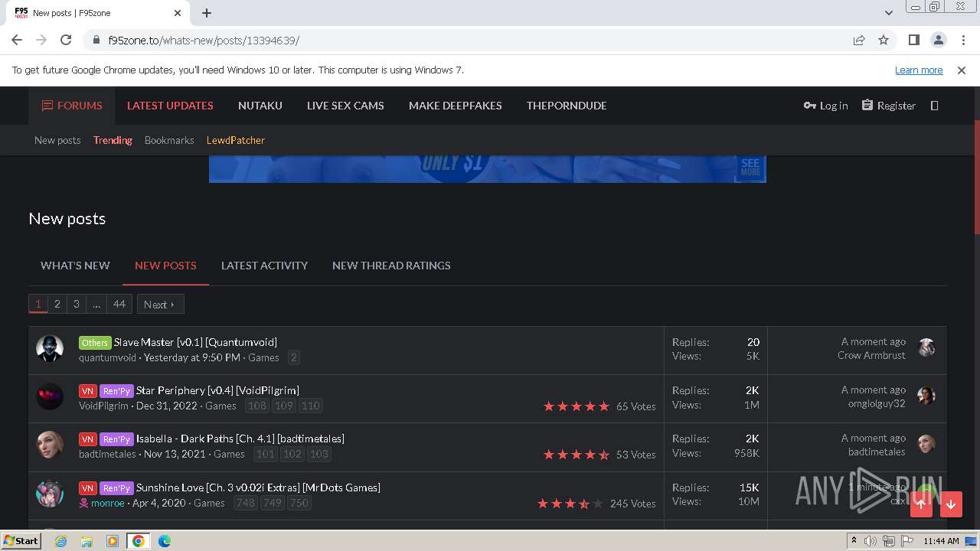Click icon right of Register
980x551 pixels.
click(x=934, y=106)
